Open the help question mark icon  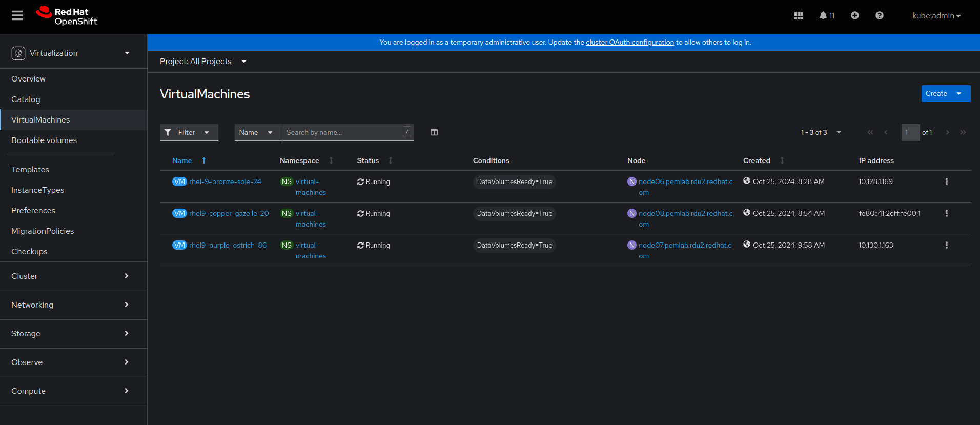(879, 16)
